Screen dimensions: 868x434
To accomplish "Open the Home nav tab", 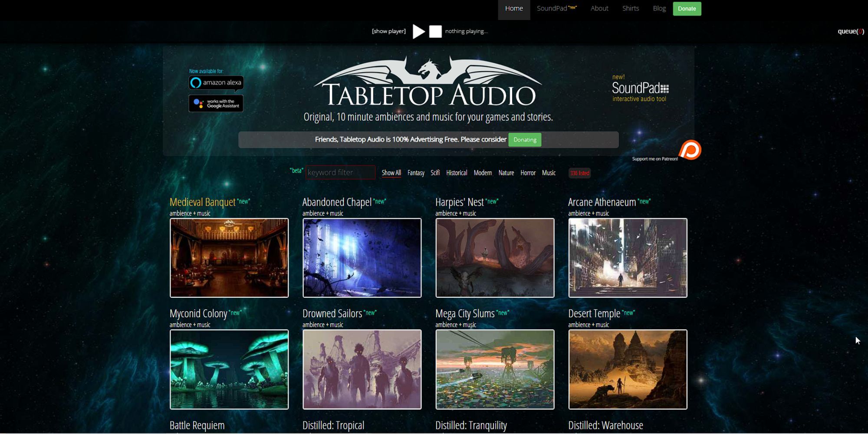I will (x=514, y=9).
